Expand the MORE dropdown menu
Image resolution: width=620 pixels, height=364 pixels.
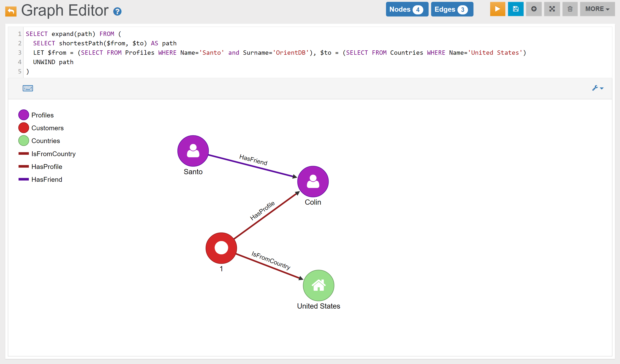pos(597,9)
